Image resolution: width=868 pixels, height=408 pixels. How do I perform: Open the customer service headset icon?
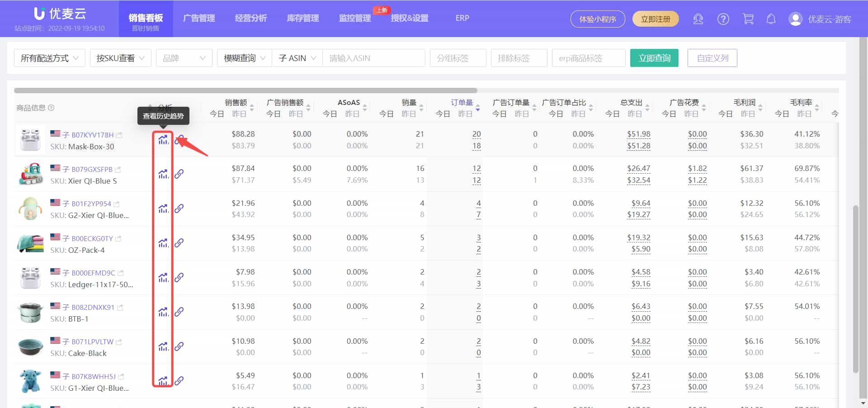pos(698,19)
